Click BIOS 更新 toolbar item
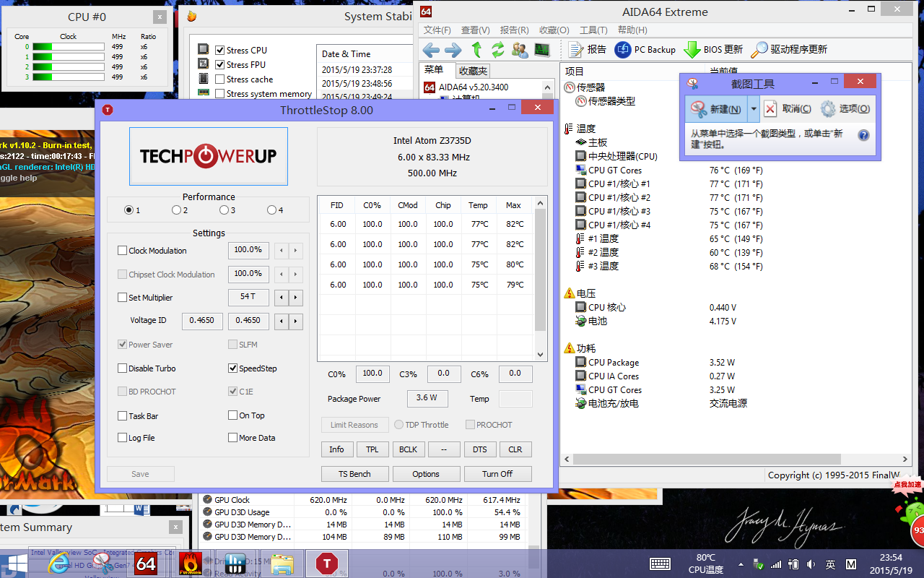924x578 pixels. [713, 50]
